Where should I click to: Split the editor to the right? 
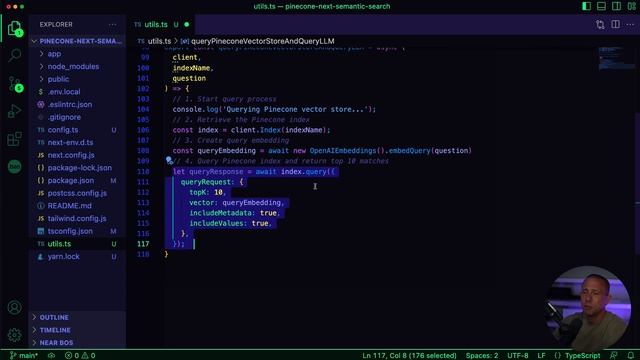616,24
